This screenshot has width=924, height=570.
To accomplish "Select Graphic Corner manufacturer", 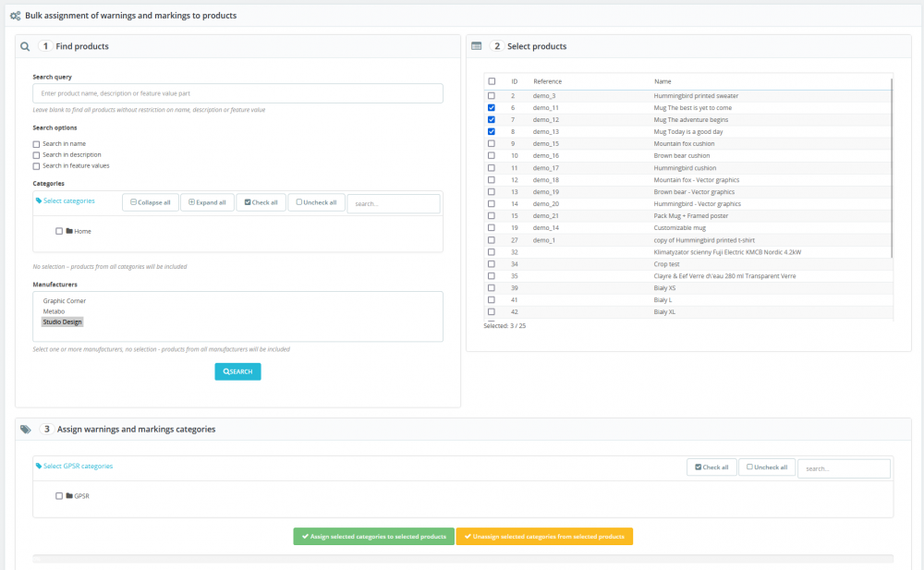I will tap(65, 300).
